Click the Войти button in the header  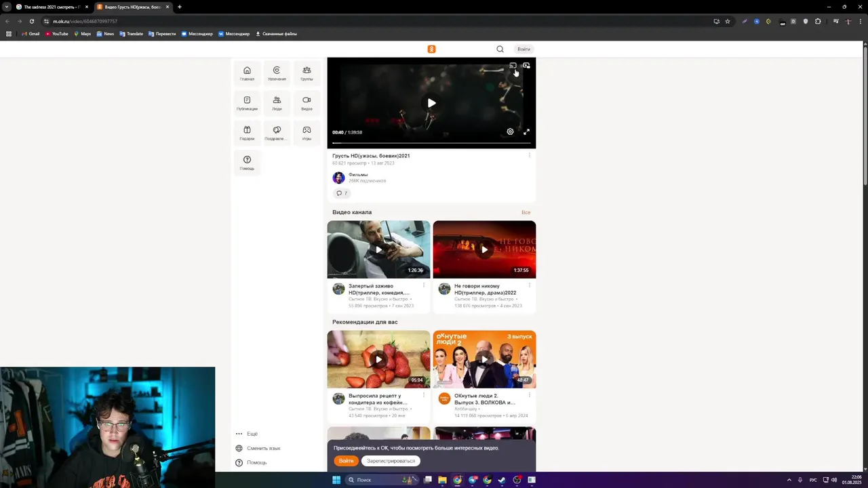tap(524, 49)
